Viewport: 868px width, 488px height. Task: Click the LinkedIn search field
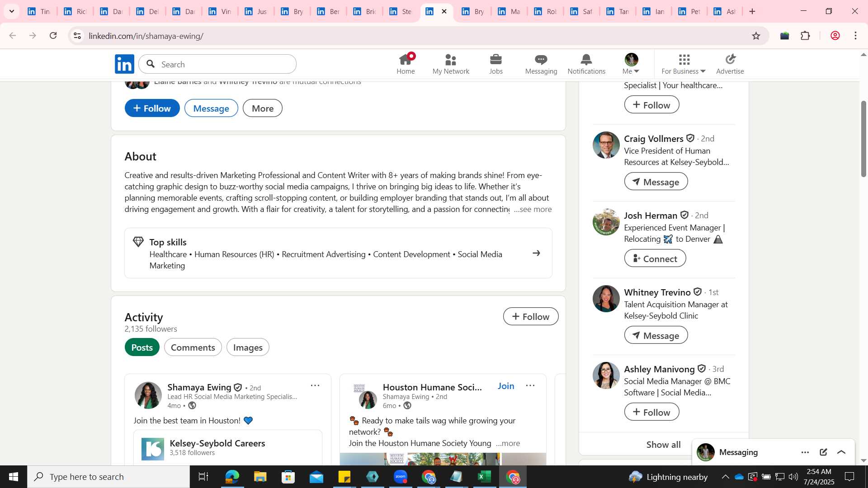tap(217, 64)
